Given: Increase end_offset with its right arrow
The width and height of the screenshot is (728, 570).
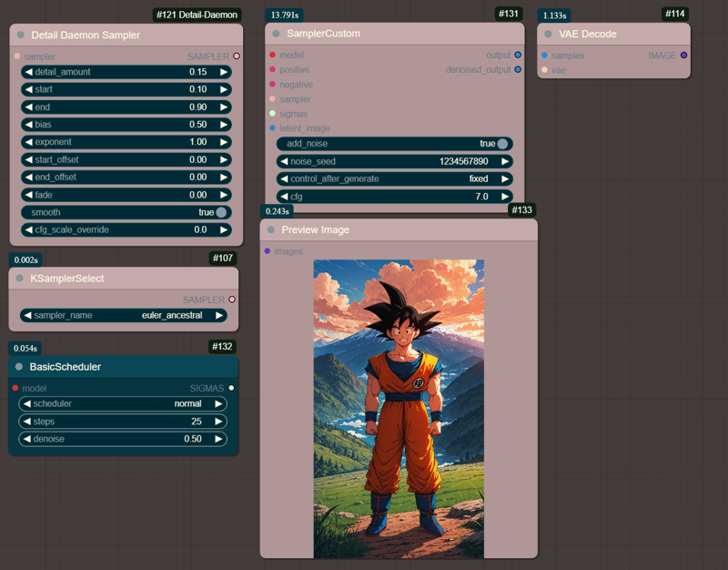Looking at the screenshot, I should [224, 177].
